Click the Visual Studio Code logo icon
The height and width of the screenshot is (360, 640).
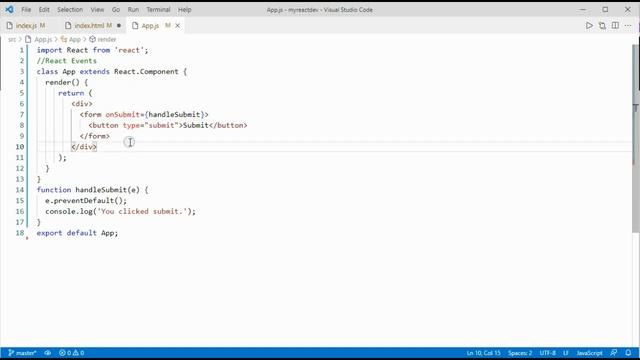click(9, 9)
